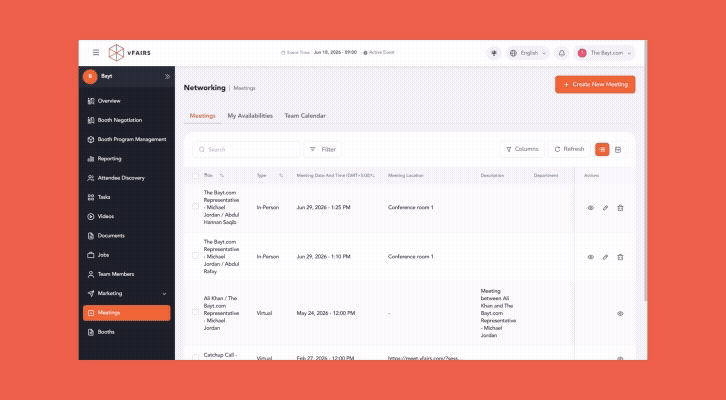Click the Jobs briefcase icon

tap(91, 255)
